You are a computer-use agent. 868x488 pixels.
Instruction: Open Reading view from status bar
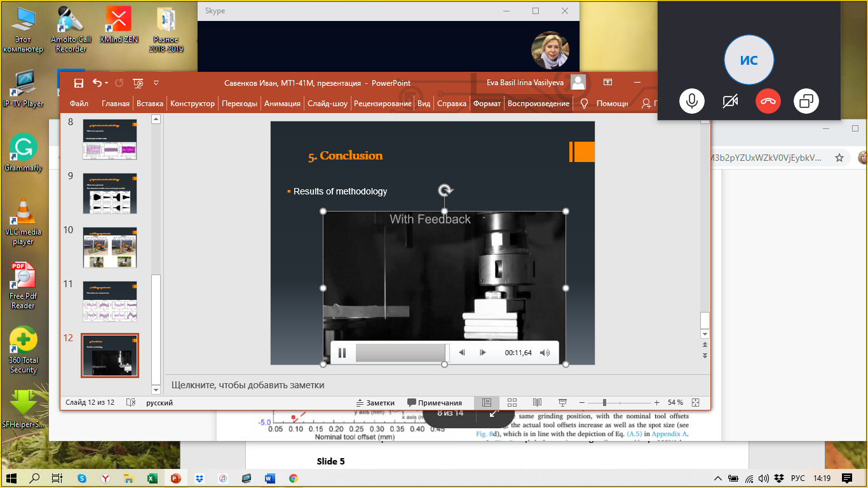(537, 403)
